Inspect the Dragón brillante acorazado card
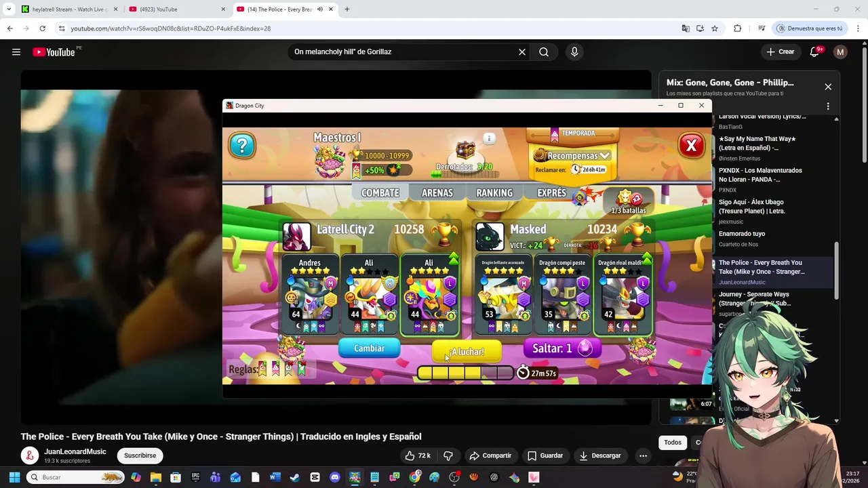Screen dimensions: 868x488 503,296
